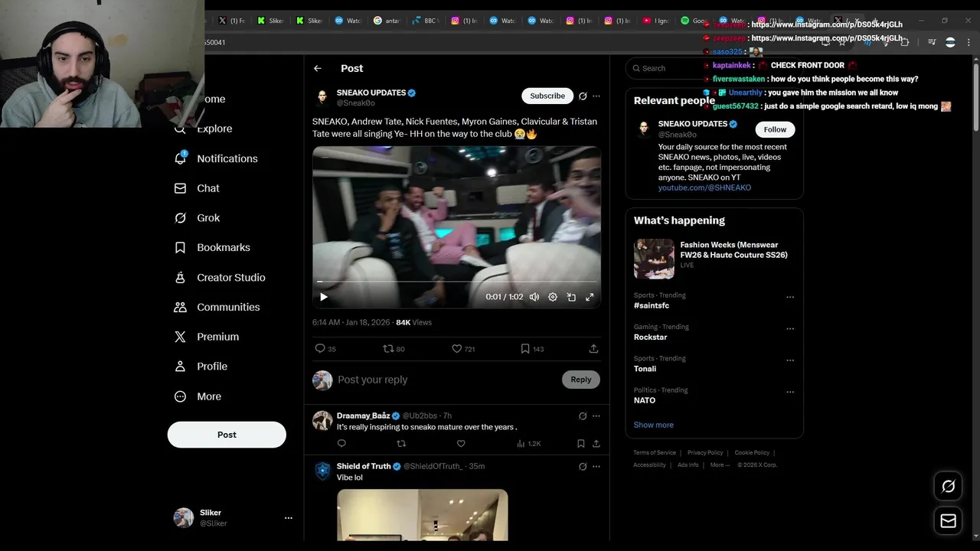Screen dimensions: 980x551
Task: Open floating Grok button at bottom right
Action: click(948, 487)
